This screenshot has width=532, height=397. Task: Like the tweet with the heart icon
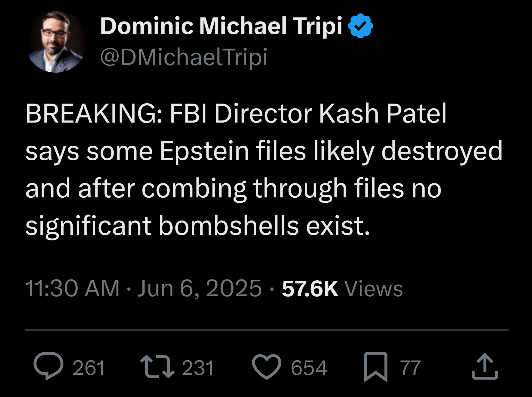coord(266,366)
